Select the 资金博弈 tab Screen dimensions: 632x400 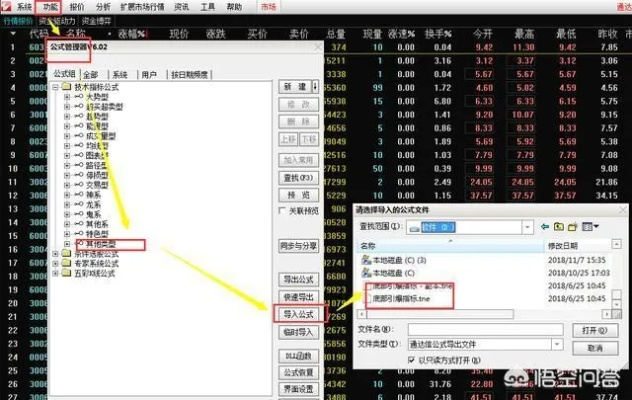point(96,21)
